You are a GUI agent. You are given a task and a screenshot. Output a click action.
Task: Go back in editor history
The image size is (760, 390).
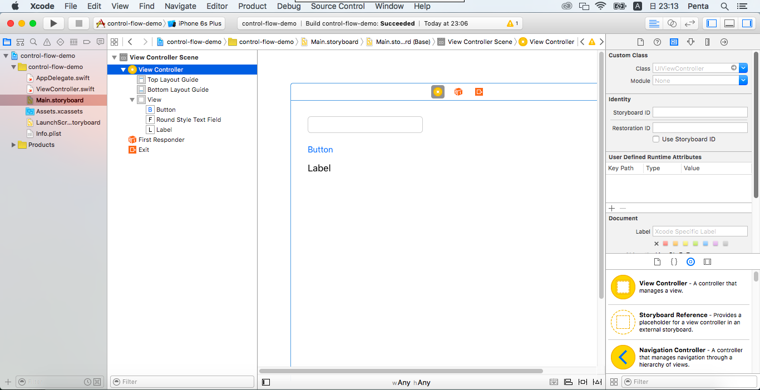pyautogui.click(x=130, y=42)
